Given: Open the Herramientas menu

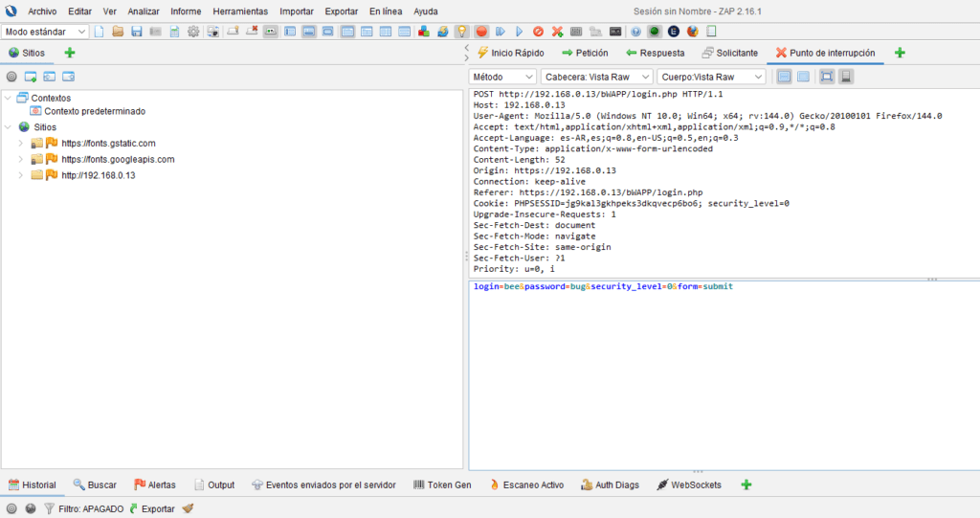Looking at the screenshot, I should pyautogui.click(x=240, y=11).
